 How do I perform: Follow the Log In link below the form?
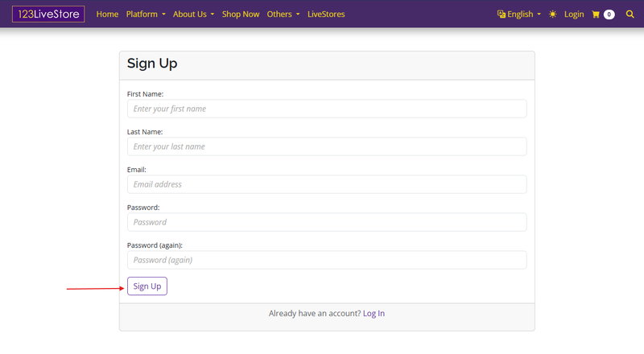click(374, 313)
